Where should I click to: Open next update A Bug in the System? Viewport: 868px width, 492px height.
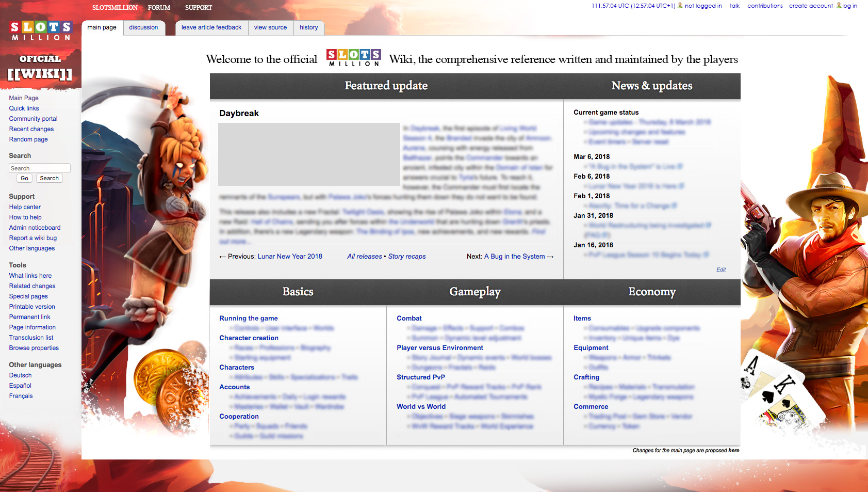coord(514,257)
